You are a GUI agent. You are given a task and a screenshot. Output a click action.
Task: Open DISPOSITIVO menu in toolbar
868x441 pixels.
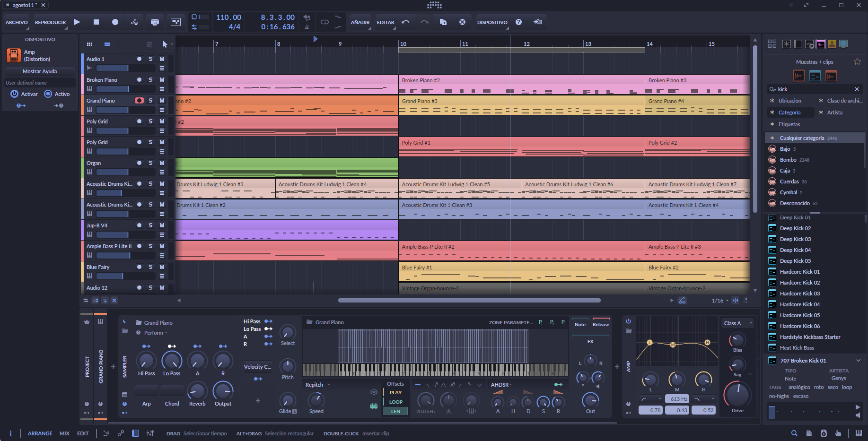492,22
